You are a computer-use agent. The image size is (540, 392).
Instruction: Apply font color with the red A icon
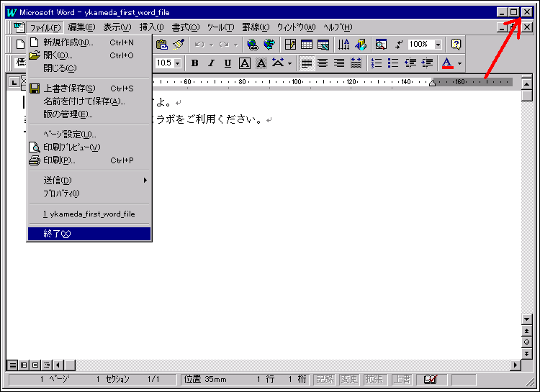(447, 63)
